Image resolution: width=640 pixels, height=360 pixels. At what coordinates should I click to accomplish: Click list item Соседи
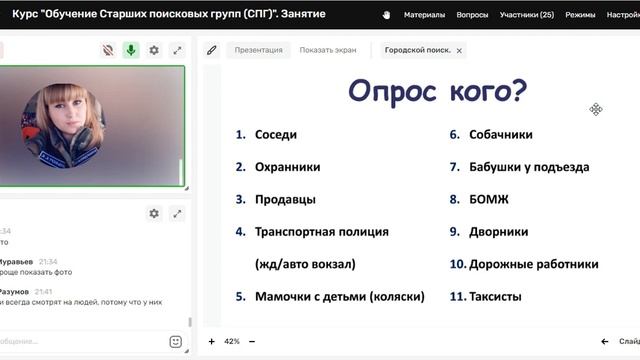(276, 135)
